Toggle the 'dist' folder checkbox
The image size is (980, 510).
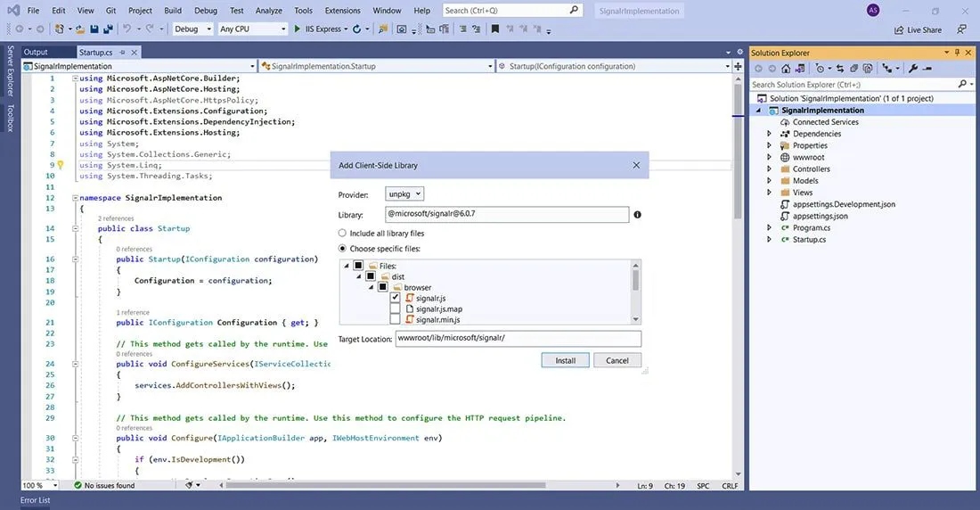point(371,276)
